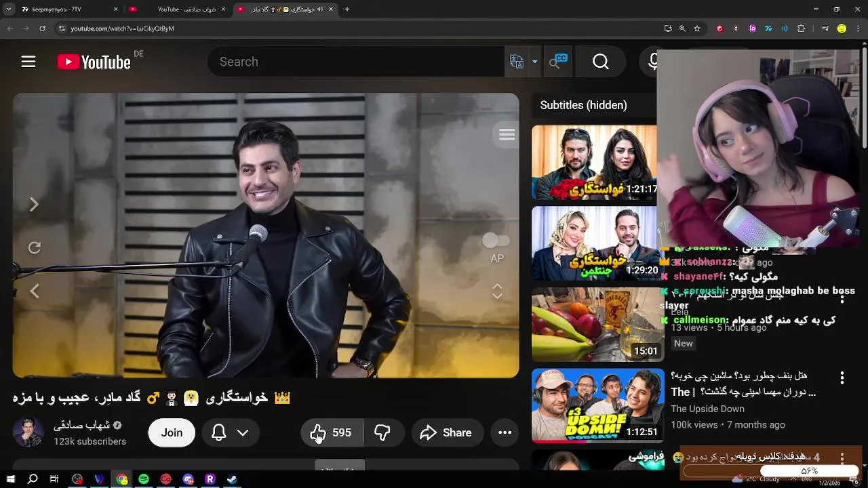Image resolution: width=868 pixels, height=488 pixels.
Task: Go back with browser back arrow
Action: (x=9, y=28)
